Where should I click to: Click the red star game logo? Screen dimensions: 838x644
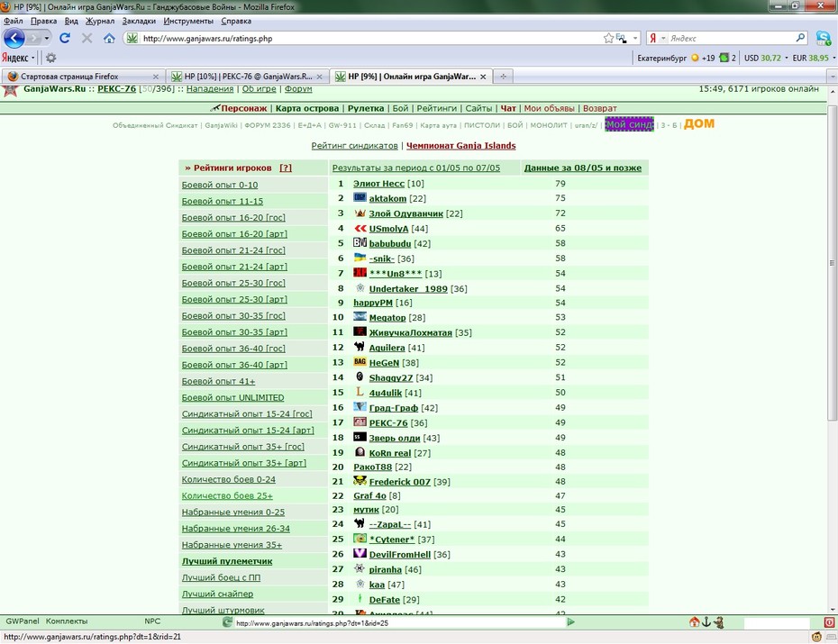(10, 90)
